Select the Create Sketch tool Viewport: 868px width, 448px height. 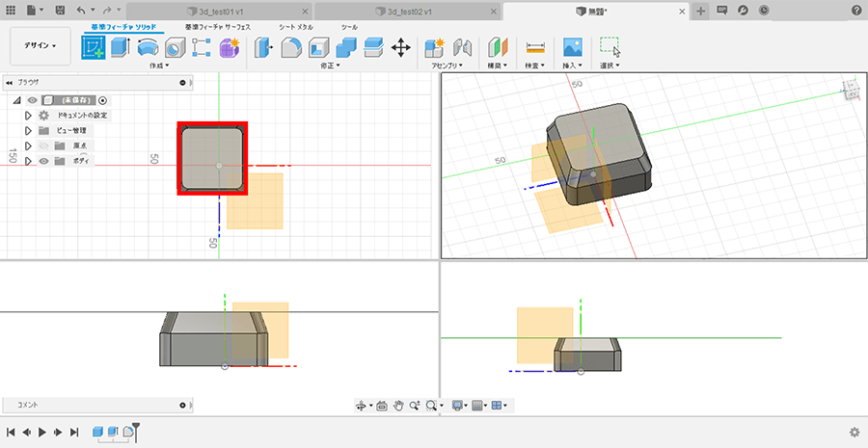[x=94, y=47]
